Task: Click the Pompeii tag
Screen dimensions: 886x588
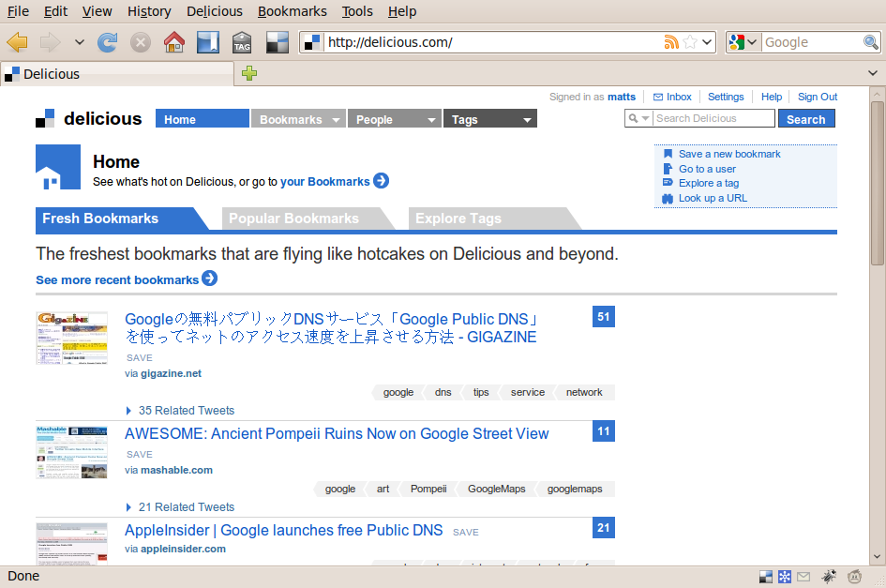Action: tap(428, 489)
